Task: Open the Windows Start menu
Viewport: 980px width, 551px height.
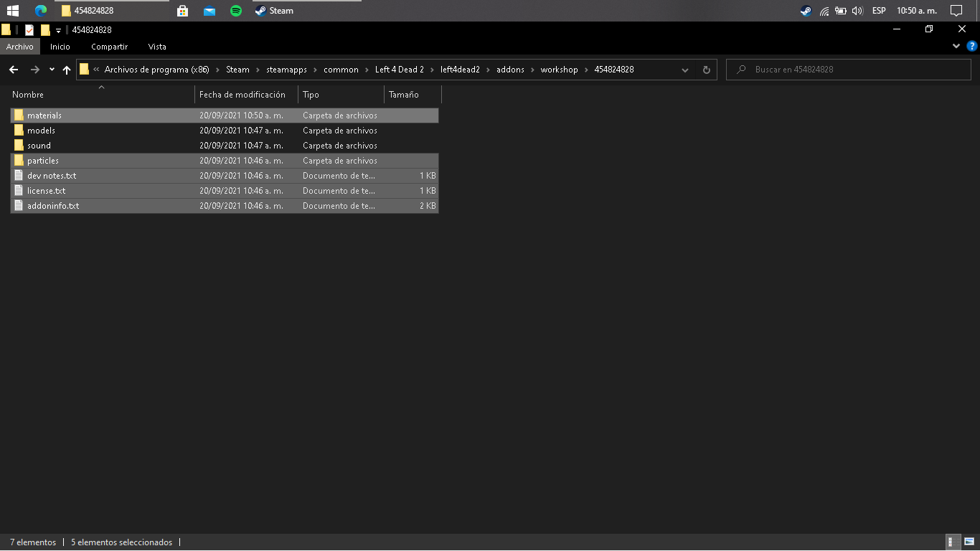Action: coord(12,11)
